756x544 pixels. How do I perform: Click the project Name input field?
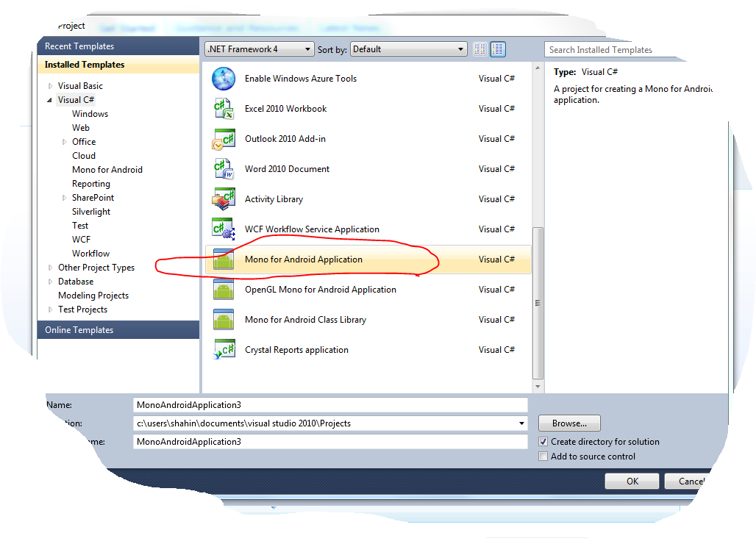pyautogui.click(x=330, y=405)
